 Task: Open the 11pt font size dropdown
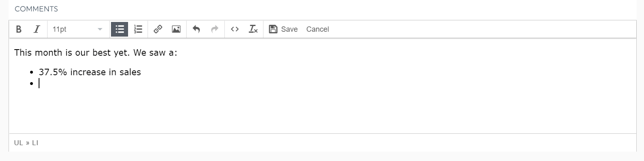coord(78,29)
